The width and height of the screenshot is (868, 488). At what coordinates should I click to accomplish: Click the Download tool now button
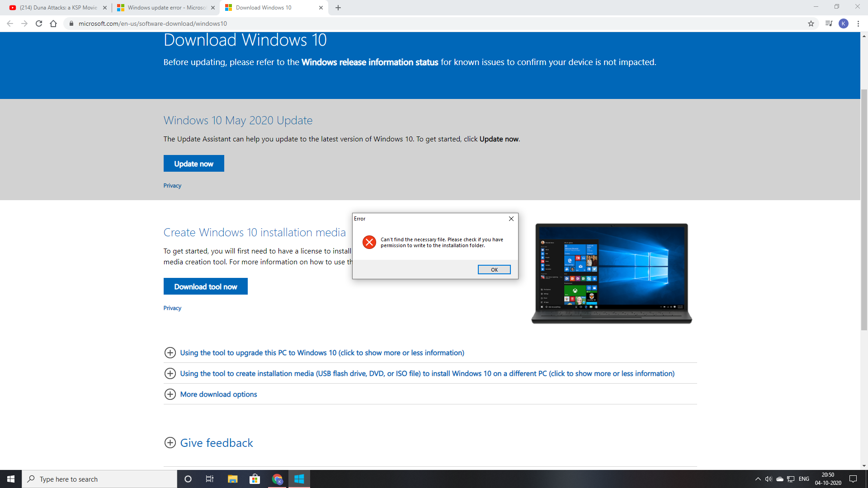[206, 286]
